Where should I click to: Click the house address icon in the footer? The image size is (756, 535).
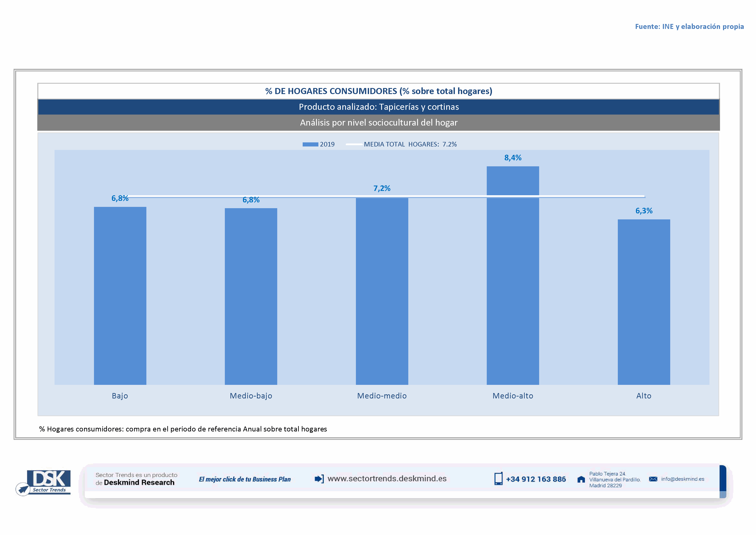click(x=581, y=479)
